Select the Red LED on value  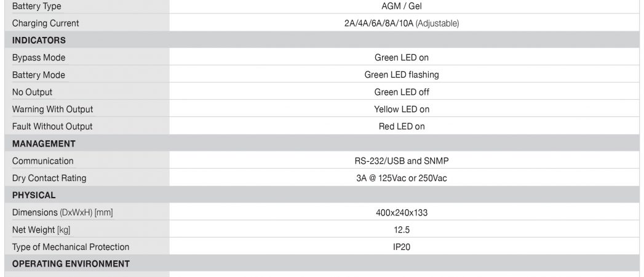(x=401, y=127)
